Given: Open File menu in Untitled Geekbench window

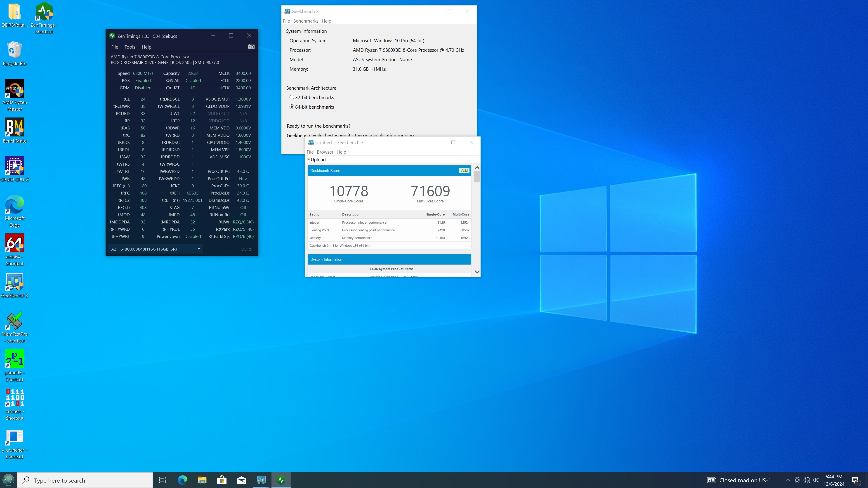Looking at the screenshot, I should pyautogui.click(x=310, y=152).
